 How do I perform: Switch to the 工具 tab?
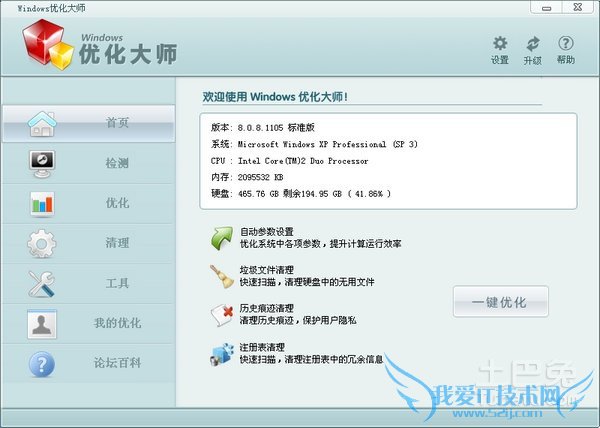[117, 283]
